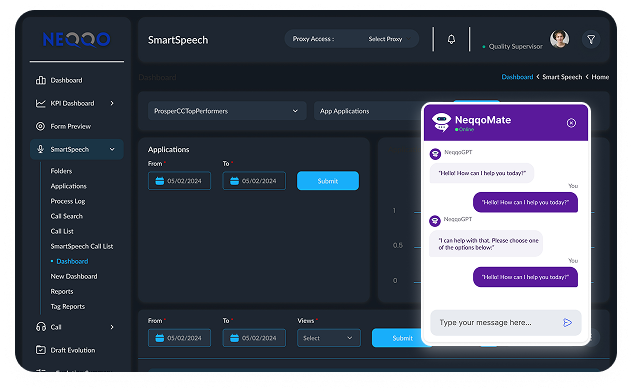Click the Applications From date field

179,181
